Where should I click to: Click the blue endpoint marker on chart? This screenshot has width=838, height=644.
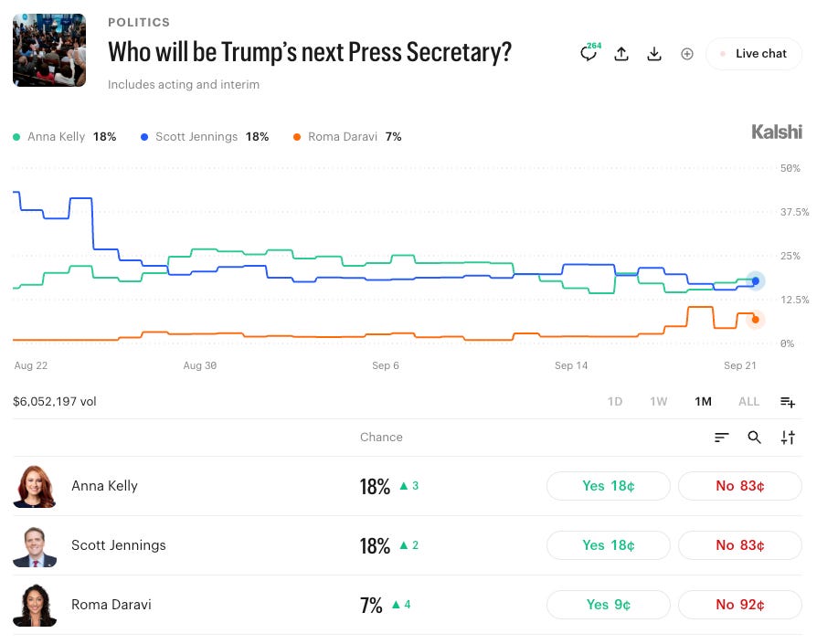coord(755,281)
